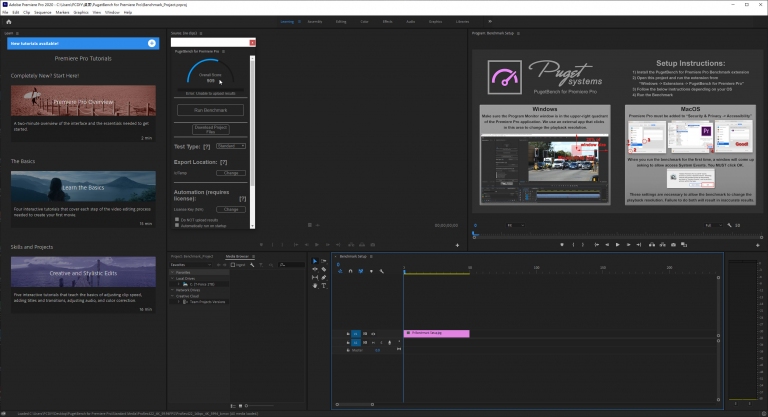Click Export Frame camera icon in Program Monitor

673,245
